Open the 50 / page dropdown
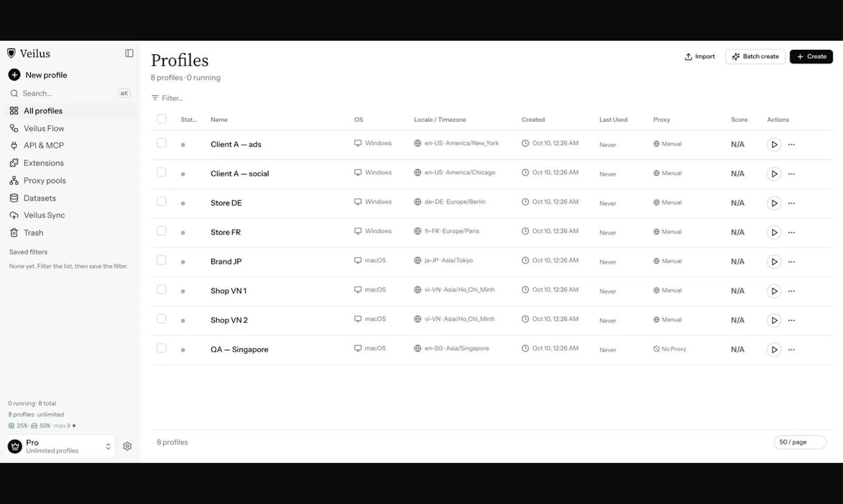The image size is (843, 504). tap(799, 442)
